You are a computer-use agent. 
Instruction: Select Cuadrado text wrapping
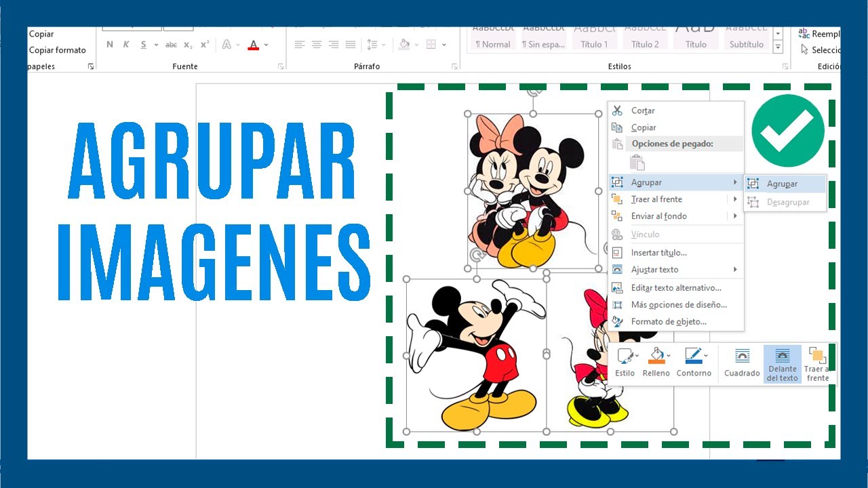742,363
